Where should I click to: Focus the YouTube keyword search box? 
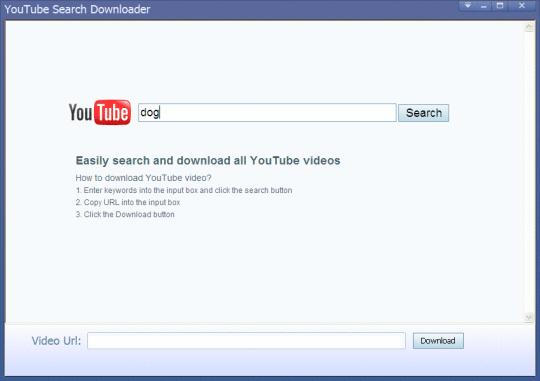pyautogui.click(x=267, y=113)
